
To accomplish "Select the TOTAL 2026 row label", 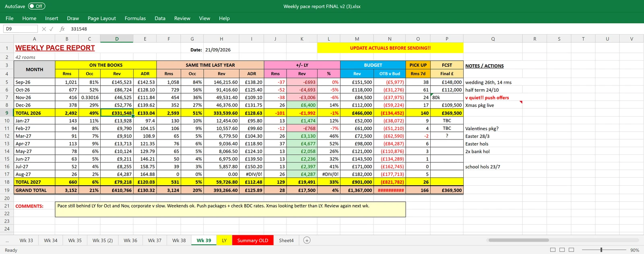I will pos(34,113).
